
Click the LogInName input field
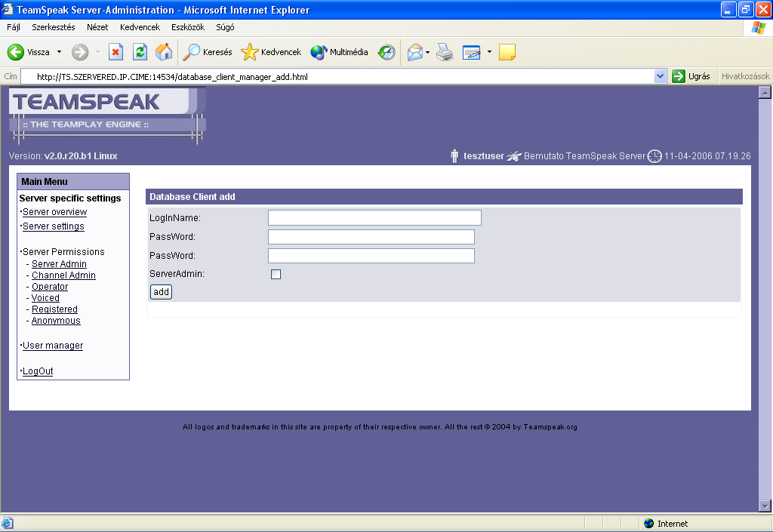pyautogui.click(x=374, y=218)
